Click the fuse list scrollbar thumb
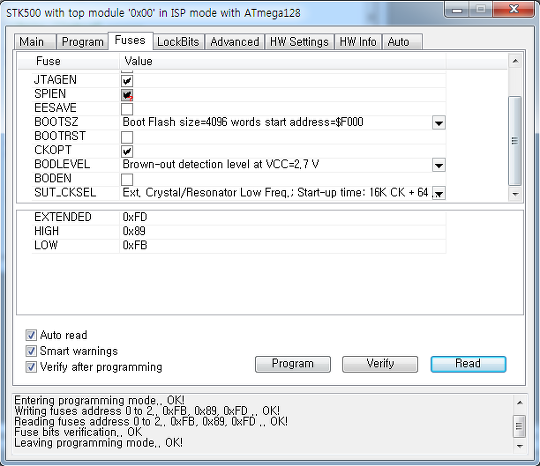The width and height of the screenshot is (540, 466). (515, 141)
